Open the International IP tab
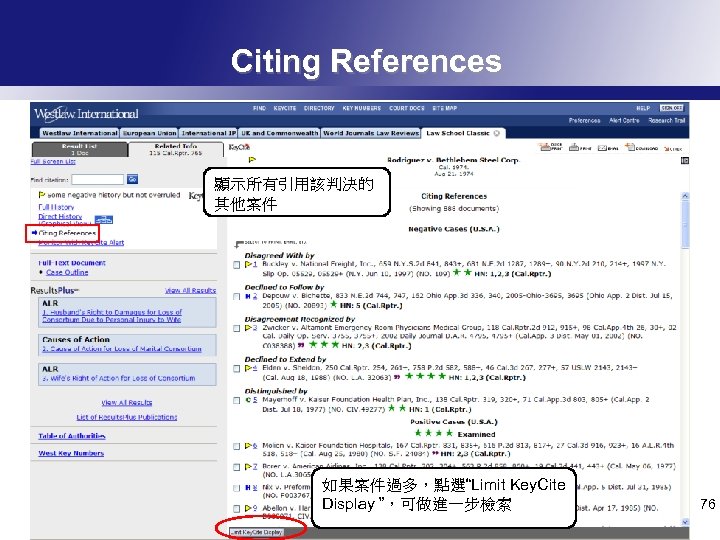720x540 pixels. coord(208,133)
